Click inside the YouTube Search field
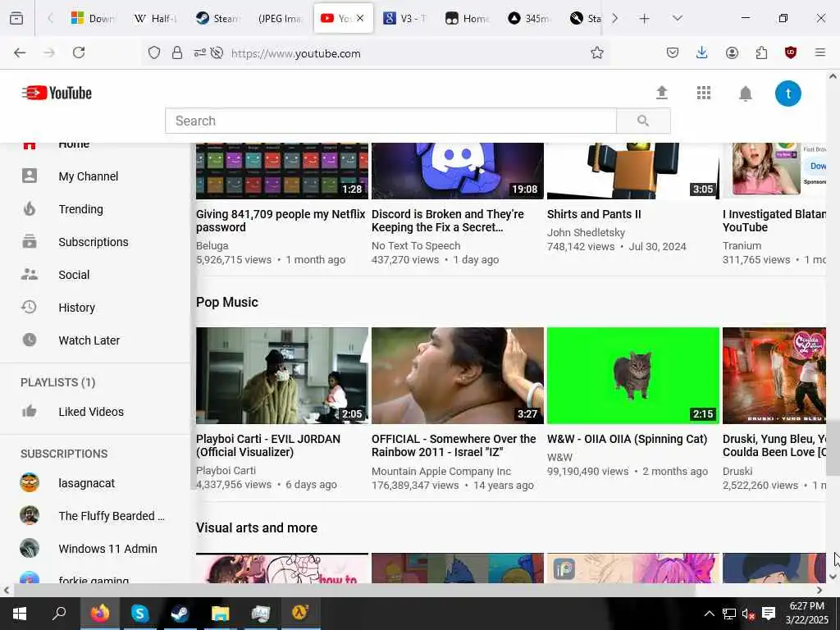Screen dimensions: 840x630 click(x=391, y=121)
